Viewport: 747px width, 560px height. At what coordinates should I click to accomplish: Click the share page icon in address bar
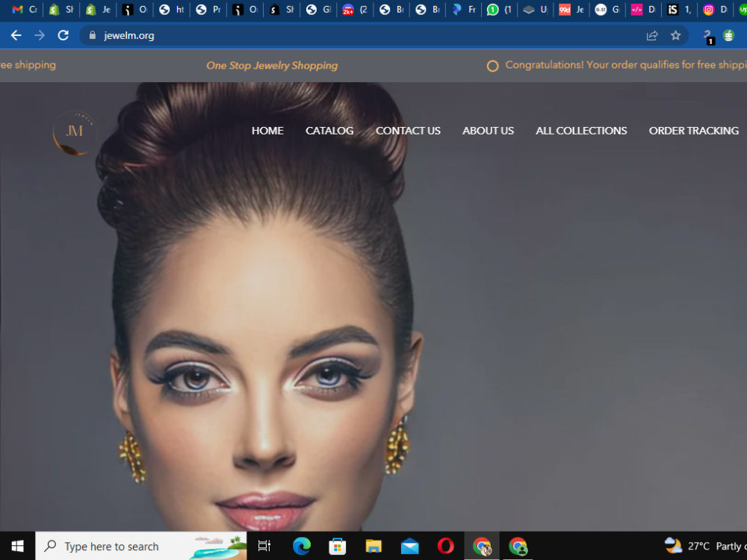(652, 35)
